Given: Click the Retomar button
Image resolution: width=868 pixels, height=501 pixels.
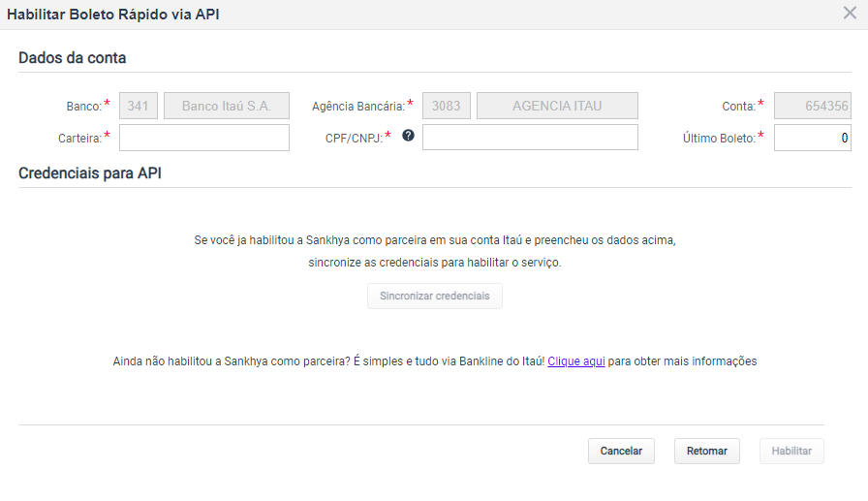Looking at the screenshot, I should 707,452.
